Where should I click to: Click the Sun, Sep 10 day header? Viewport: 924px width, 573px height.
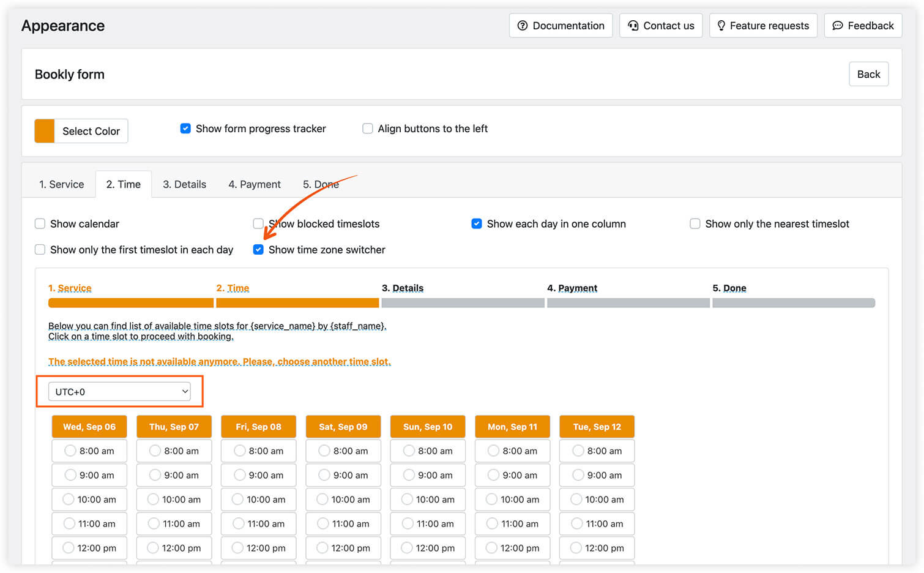(428, 427)
